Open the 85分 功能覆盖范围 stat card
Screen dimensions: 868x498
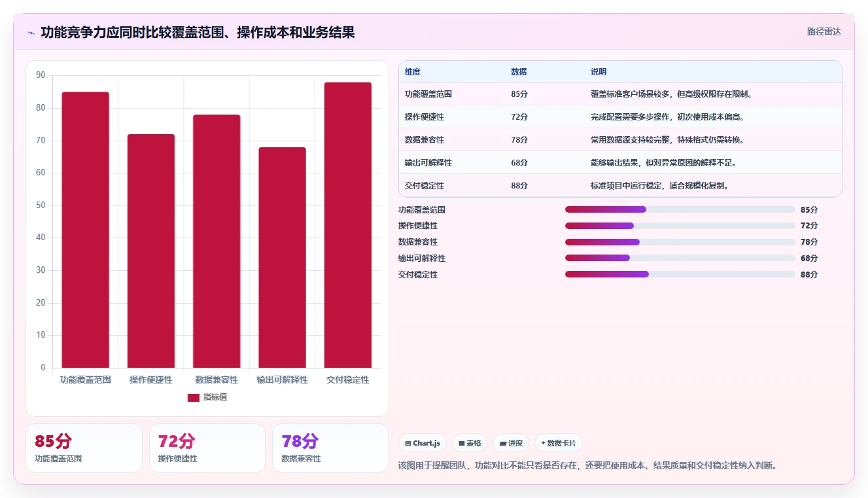pyautogui.click(x=84, y=448)
